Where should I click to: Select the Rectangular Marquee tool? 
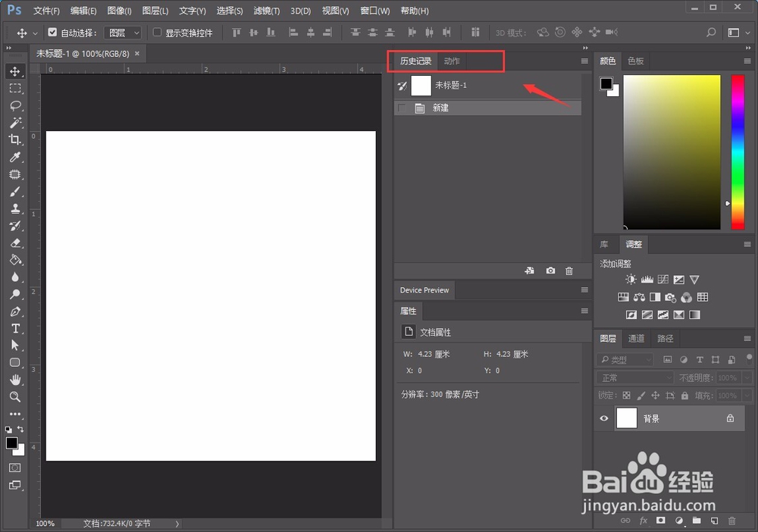coord(15,89)
